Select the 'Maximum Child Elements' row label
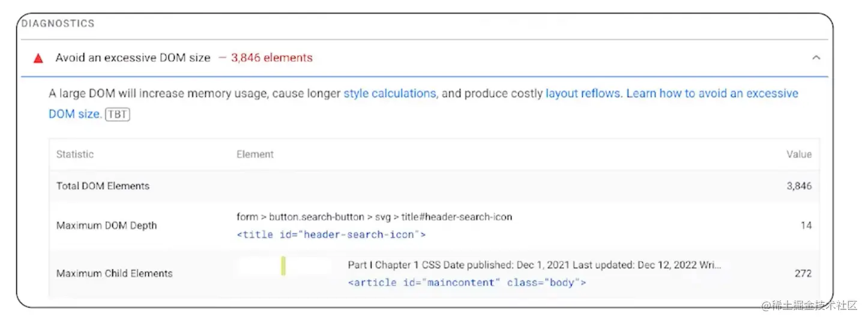This screenshot has width=868, height=322. 114,273
